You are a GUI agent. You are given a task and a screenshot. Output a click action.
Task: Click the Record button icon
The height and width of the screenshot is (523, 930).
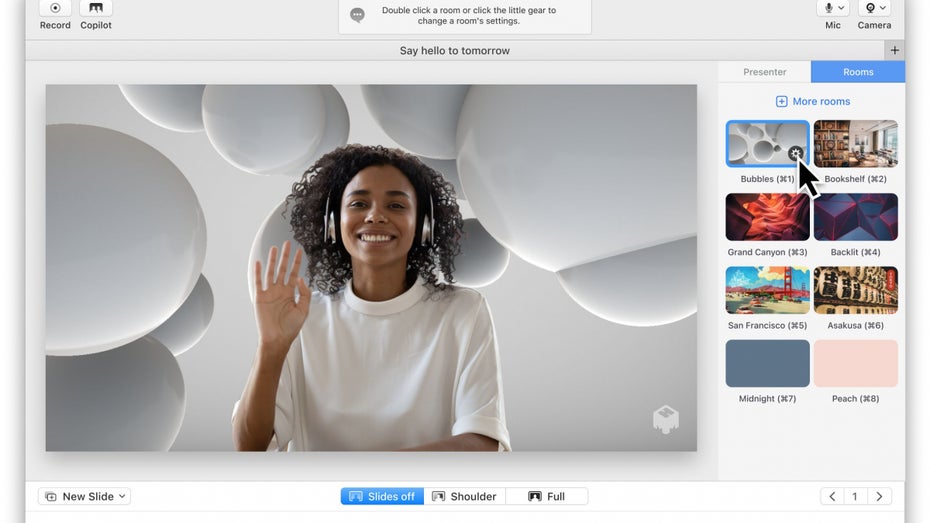[55, 8]
